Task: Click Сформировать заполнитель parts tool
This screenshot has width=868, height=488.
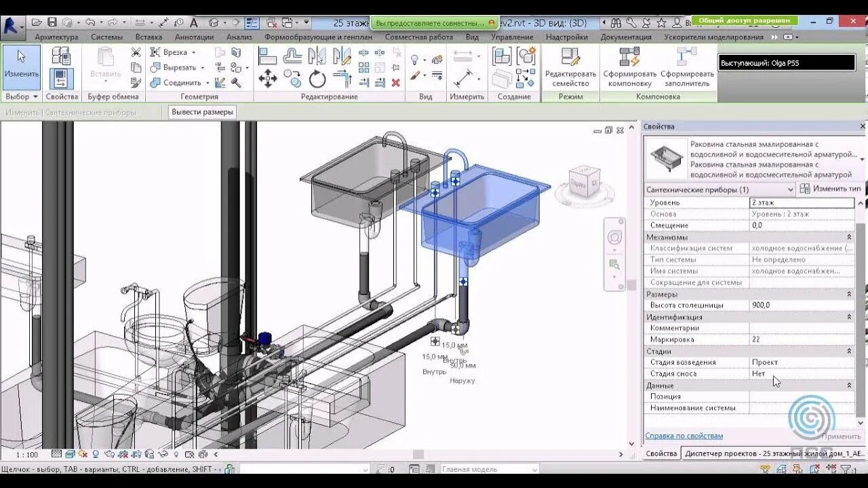Action: pyautogui.click(x=687, y=68)
